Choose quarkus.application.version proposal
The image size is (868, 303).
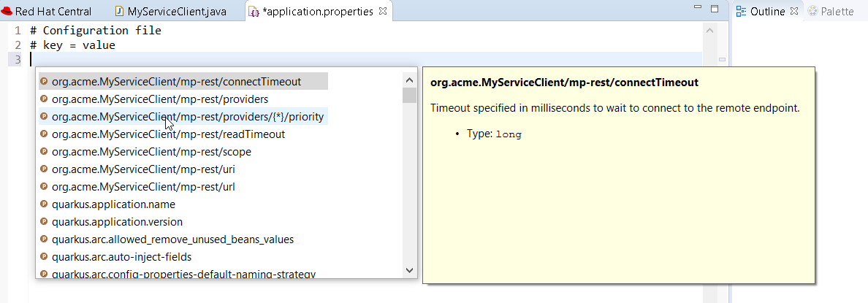point(183,222)
